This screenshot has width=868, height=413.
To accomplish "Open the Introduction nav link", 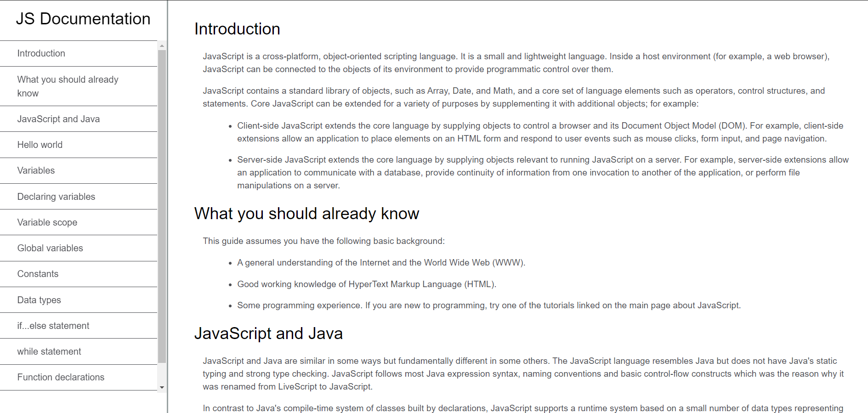I will click(41, 53).
